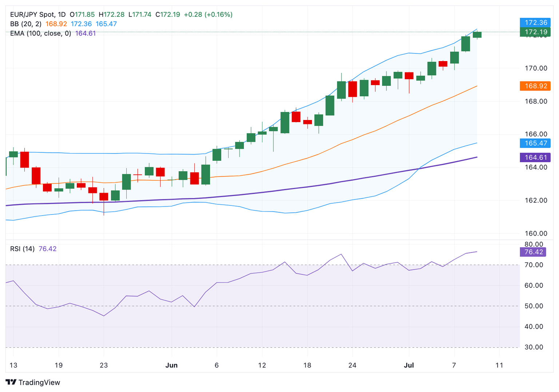Select the RSI (14) indicator label
The width and height of the screenshot is (559, 392).
(22, 249)
